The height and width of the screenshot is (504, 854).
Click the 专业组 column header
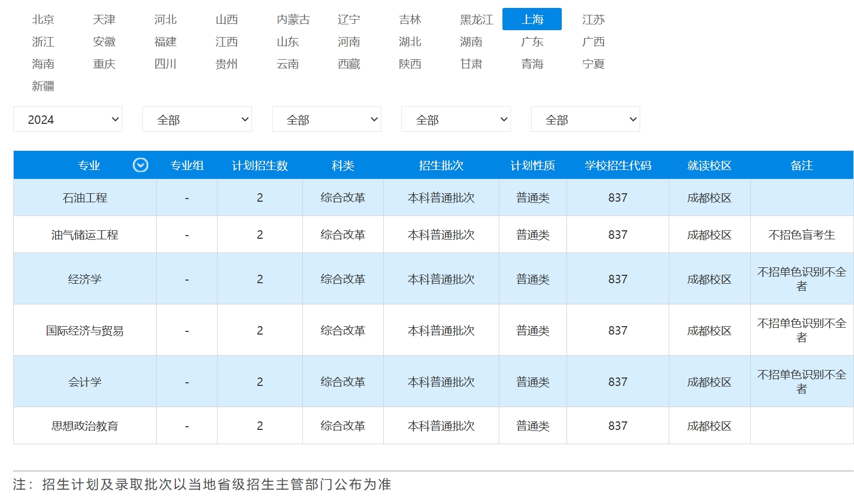(187, 166)
